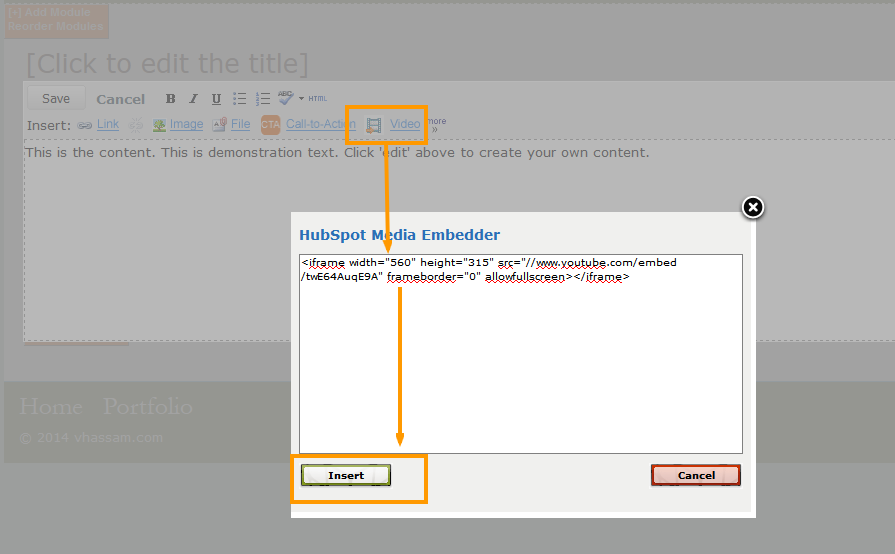Image resolution: width=895 pixels, height=554 pixels.
Task: Click the Link insert option
Action: tap(108, 124)
